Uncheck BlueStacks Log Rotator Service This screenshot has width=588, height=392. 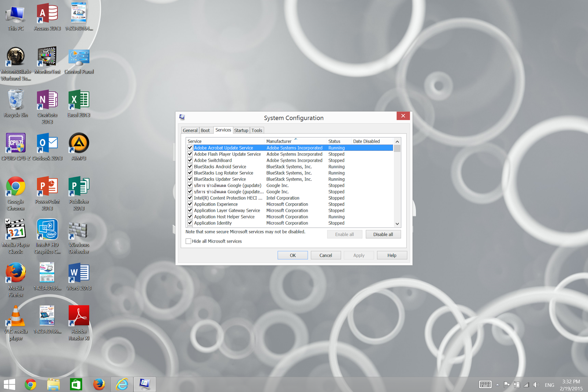[190, 173]
